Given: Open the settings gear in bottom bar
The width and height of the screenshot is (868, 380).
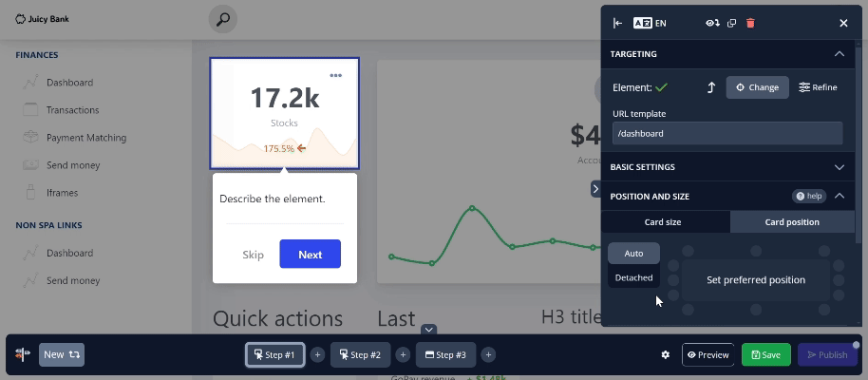Looking at the screenshot, I should [x=666, y=354].
